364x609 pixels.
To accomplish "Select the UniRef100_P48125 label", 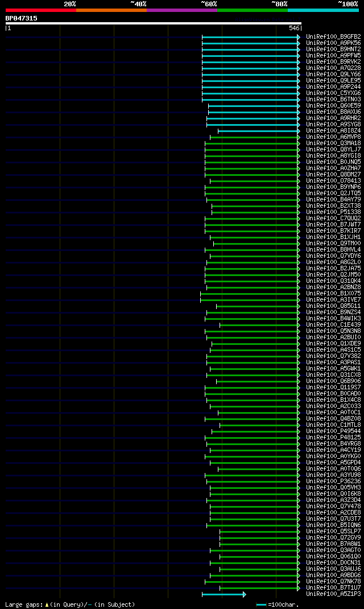I will coord(333,437).
